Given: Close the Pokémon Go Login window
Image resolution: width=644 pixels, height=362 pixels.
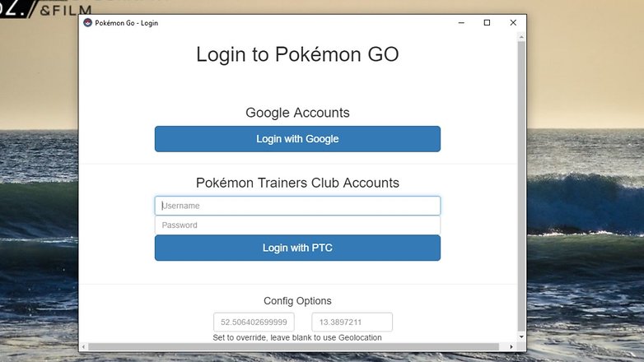Looking at the screenshot, I should tap(513, 22).
